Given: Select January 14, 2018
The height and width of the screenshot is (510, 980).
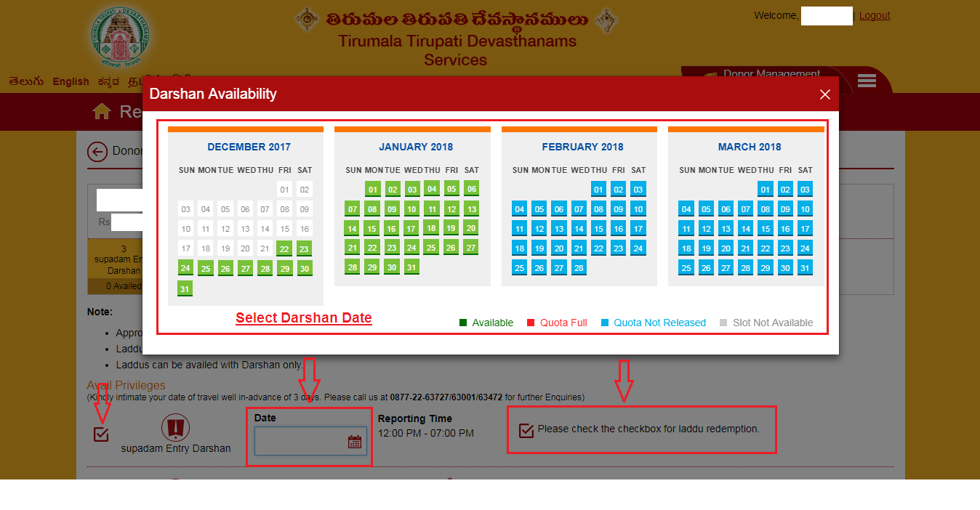Looking at the screenshot, I should (x=353, y=228).
